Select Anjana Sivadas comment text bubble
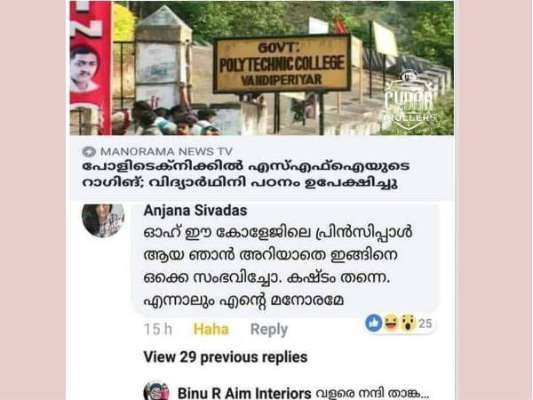Screen dimensions: 533x400 coord(285,260)
